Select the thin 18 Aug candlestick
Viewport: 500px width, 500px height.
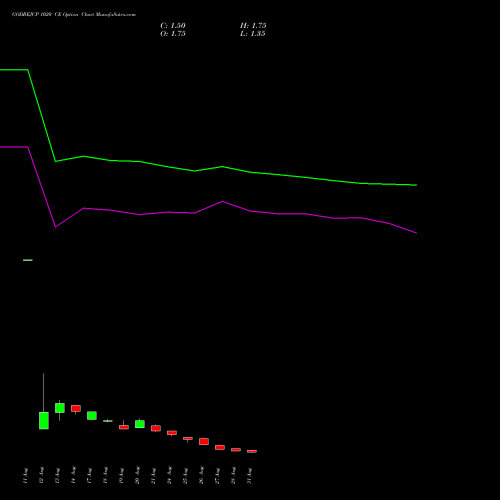point(108,421)
